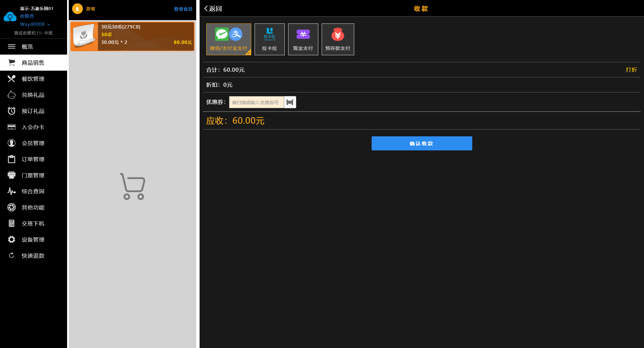Click the 打折 discount link

[631, 70]
